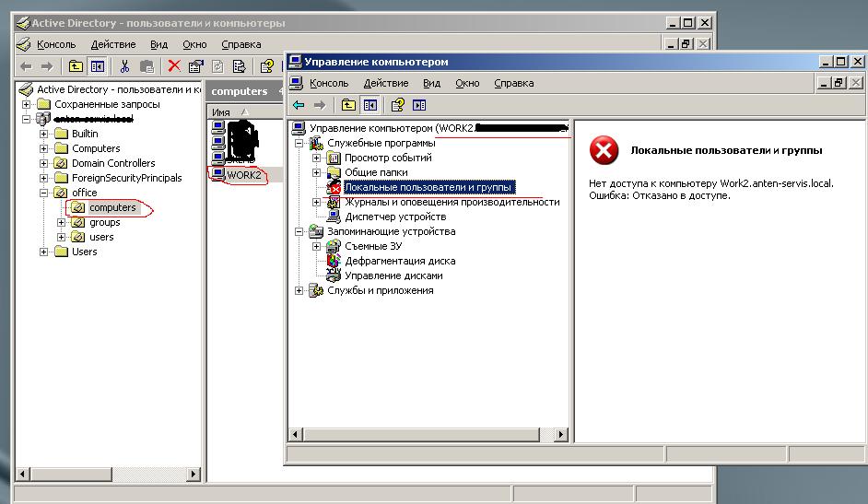Click Back arrow in Active Directory toolbar
868x504 pixels.
tap(26, 66)
